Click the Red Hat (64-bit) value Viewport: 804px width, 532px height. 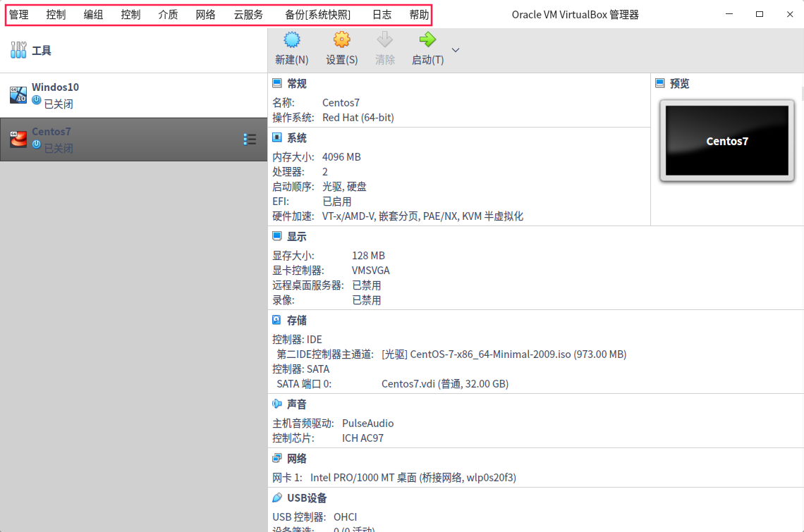(358, 118)
